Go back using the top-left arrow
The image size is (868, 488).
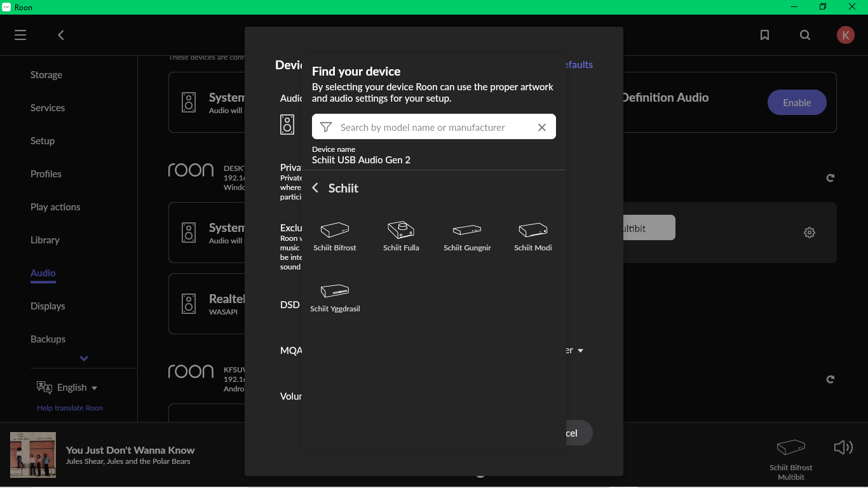pos(61,35)
